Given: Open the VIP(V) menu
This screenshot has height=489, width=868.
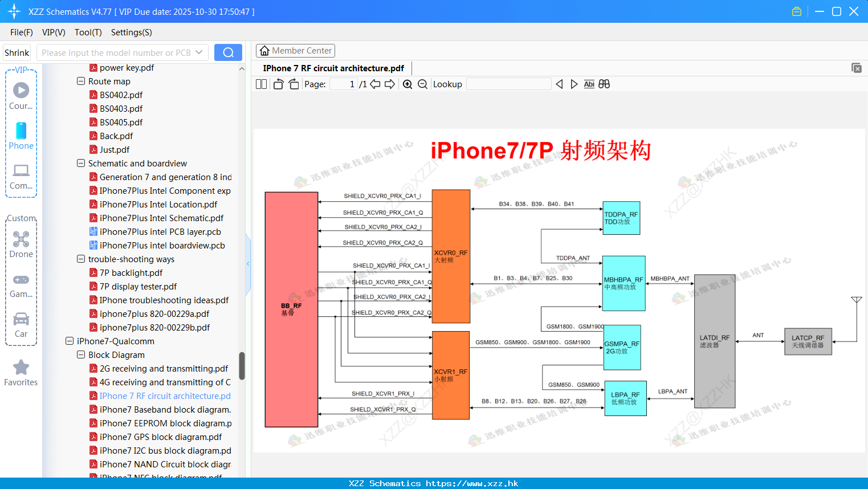Looking at the screenshot, I should (x=54, y=32).
